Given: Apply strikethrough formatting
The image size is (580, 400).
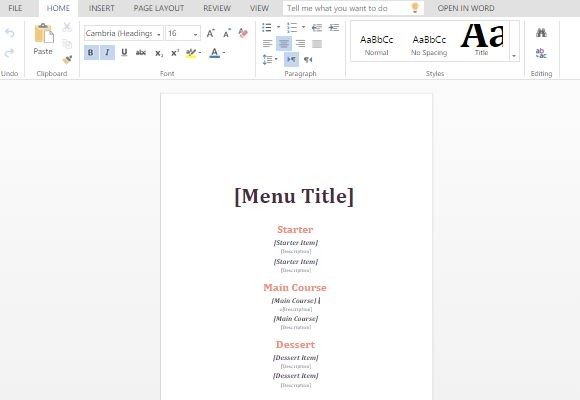Looking at the screenshot, I should point(141,53).
